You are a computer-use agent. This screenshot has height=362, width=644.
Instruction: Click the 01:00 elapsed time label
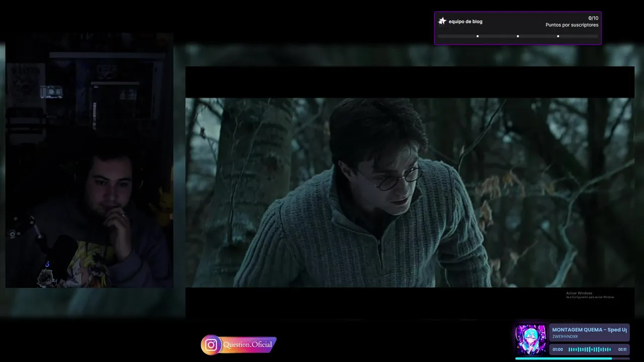(x=558, y=349)
